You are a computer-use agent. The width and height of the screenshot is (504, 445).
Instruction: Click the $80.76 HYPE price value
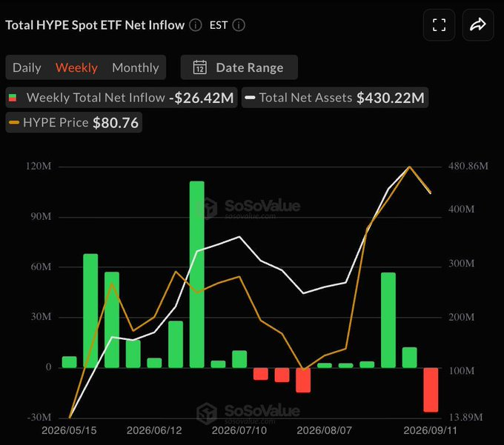point(116,123)
